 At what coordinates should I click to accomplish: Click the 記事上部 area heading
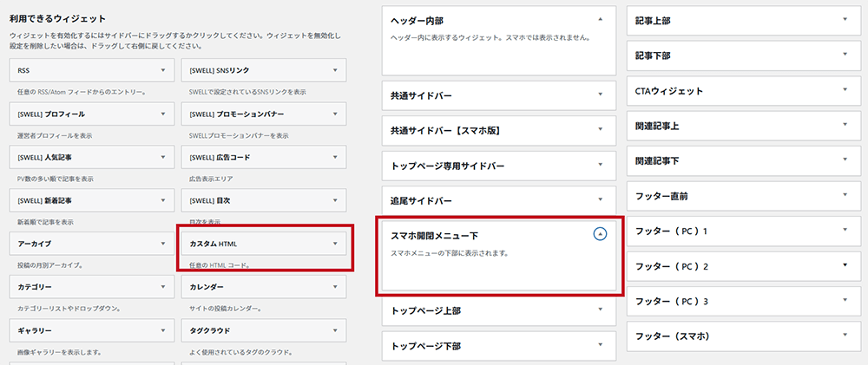click(x=653, y=21)
